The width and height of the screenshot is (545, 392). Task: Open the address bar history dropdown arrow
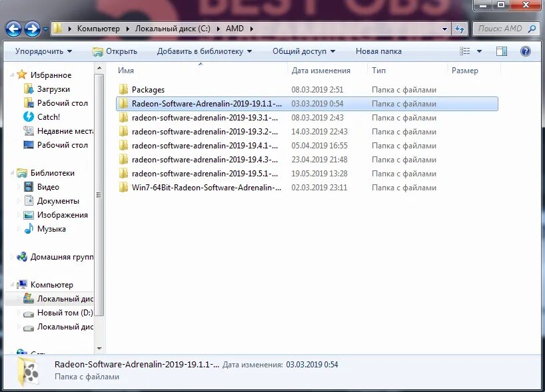tap(444, 29)
